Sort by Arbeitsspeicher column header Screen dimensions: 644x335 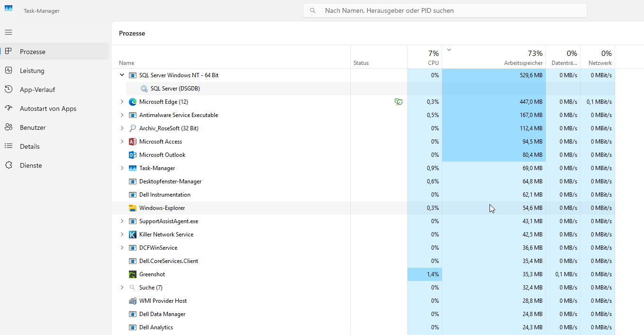pos(494,57)
